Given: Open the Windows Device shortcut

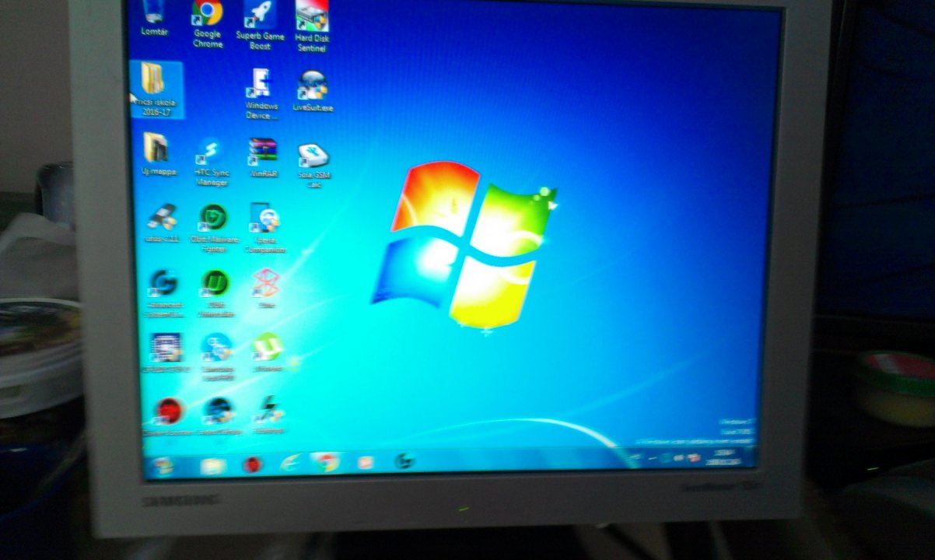Looking at the screenshot, I should click(x=261, y=94).
